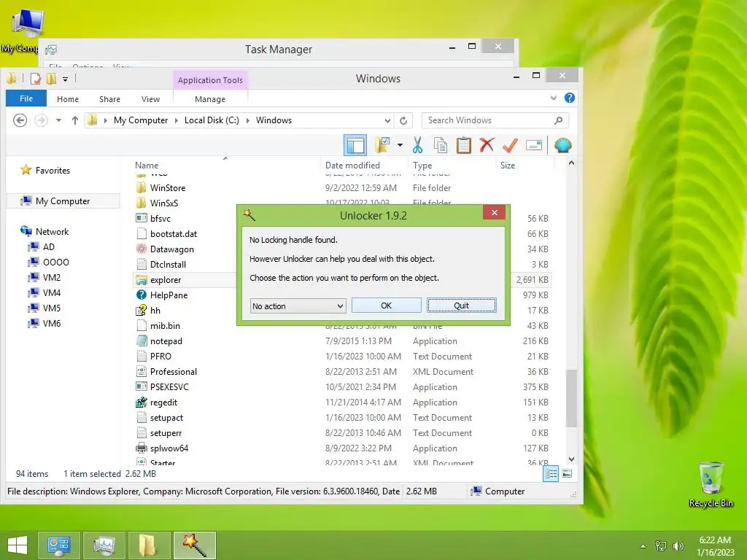747x560 pixels.
Task: Click file list vertical scrollbar thumb
Action: coord(571,398)
